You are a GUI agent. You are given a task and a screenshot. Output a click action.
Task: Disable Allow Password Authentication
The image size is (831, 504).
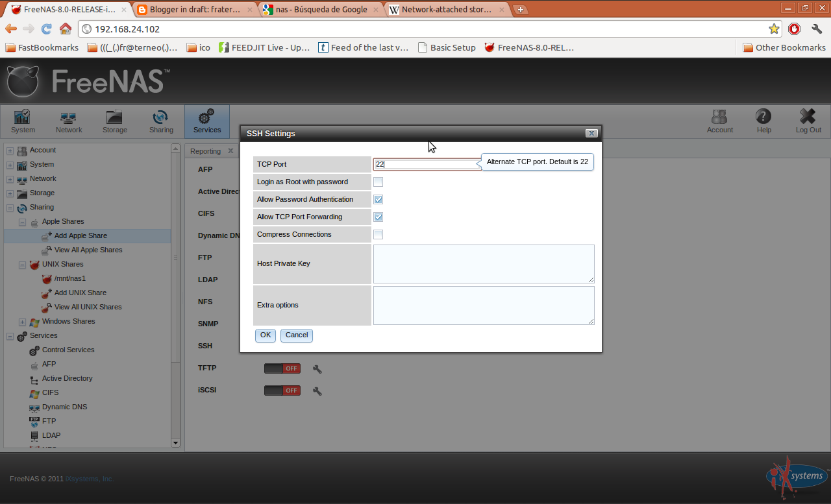pyautogui.click(x=378, y=199)
